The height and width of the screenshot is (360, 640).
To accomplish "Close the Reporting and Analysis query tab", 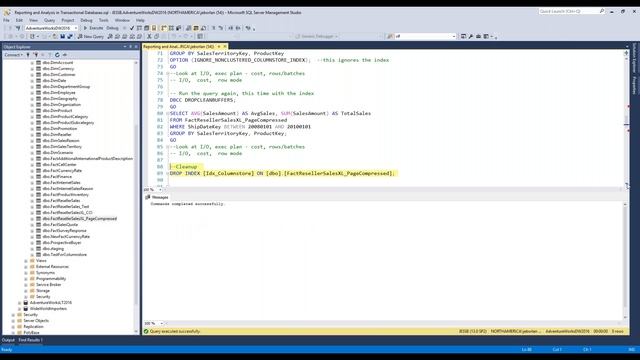I will coord(224,47).
